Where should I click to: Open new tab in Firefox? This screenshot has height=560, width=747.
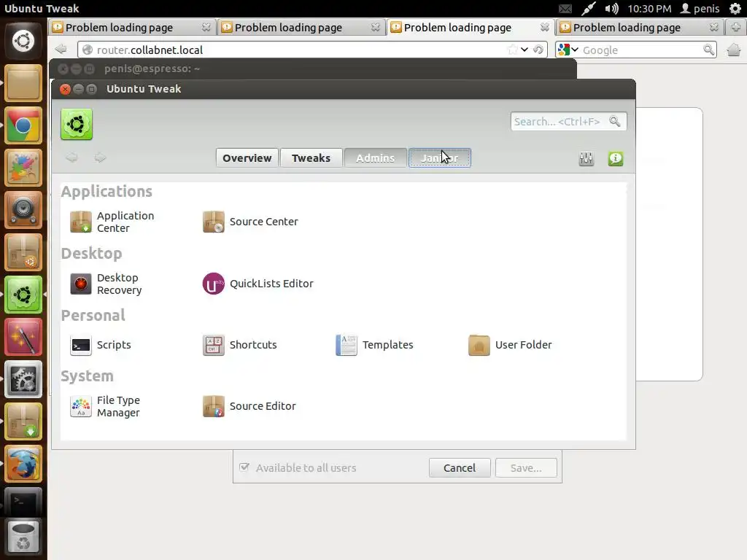tap(736, 27)
